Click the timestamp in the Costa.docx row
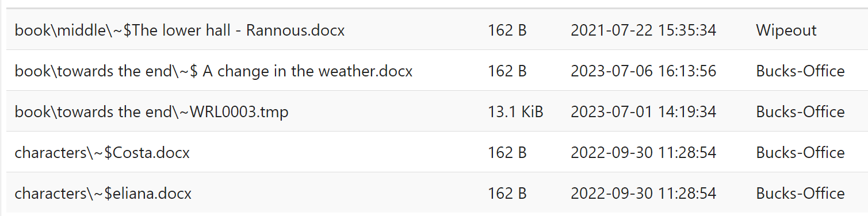The image size is (868, 216). 643,153
